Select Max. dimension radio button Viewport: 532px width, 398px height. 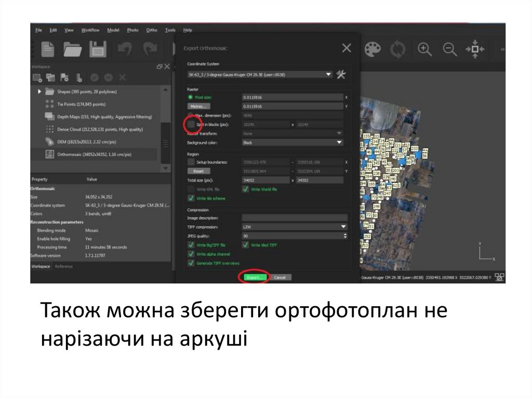(x=190, y=115)
